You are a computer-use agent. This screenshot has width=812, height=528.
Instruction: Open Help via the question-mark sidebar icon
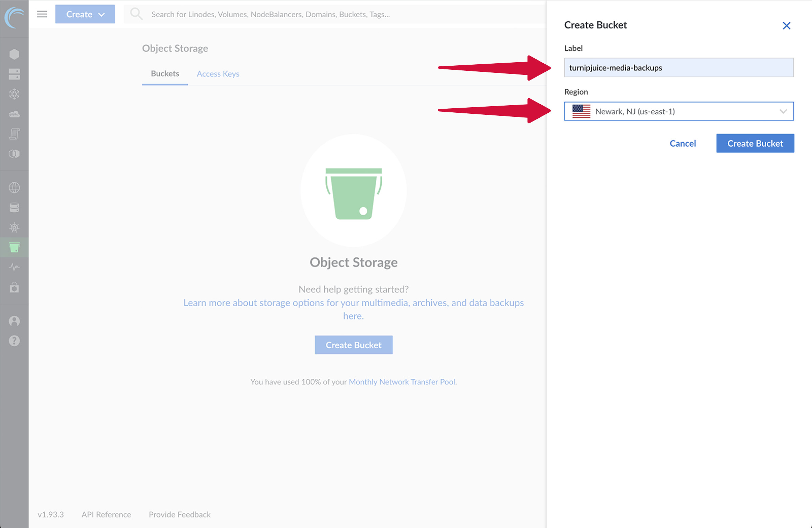tap(14, 340)
